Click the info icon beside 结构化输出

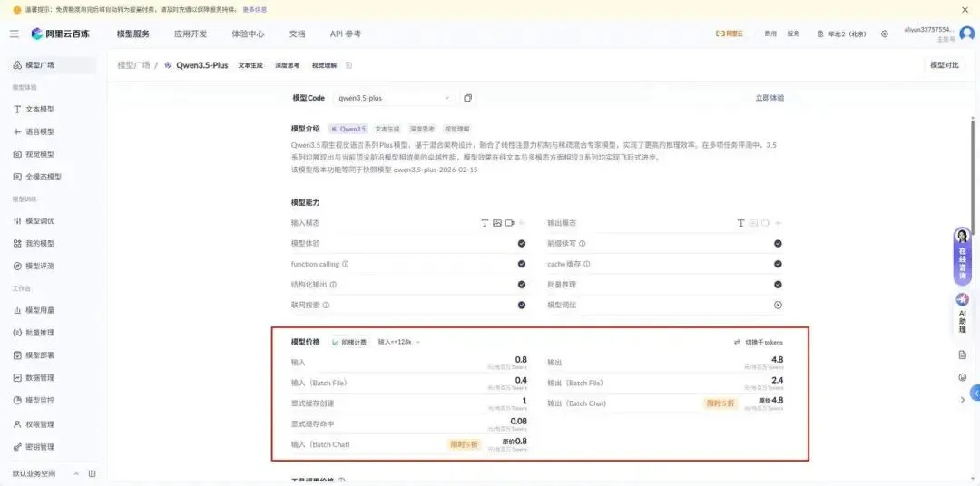point(333,284)
